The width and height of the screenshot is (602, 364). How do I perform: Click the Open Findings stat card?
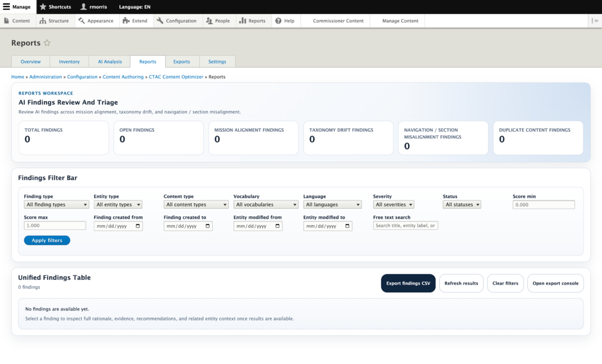(x=159, y=138)
